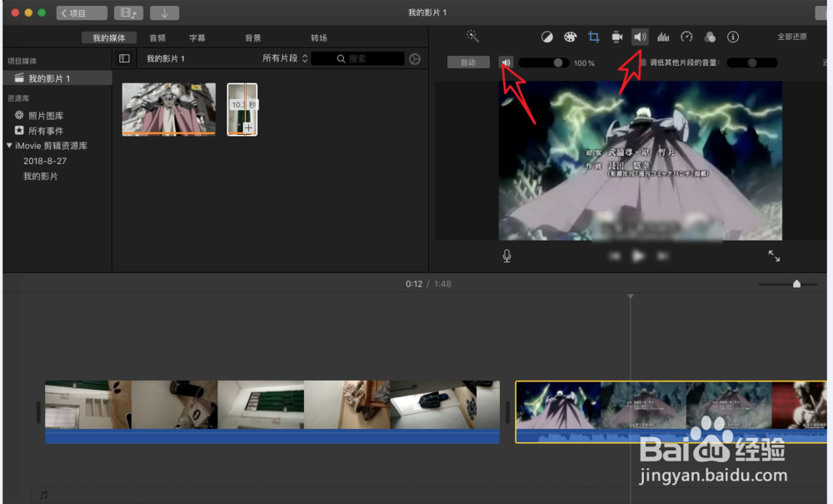This screenshot has width=833, height=504.
Task: Click the Clip Information circled-i icon
Action: (x=732, y=37)
